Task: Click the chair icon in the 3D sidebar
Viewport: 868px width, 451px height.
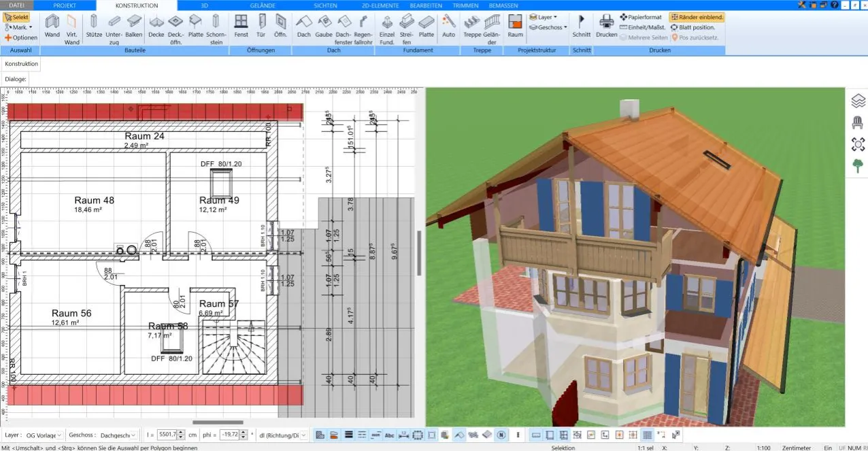Action: [858, 122]
